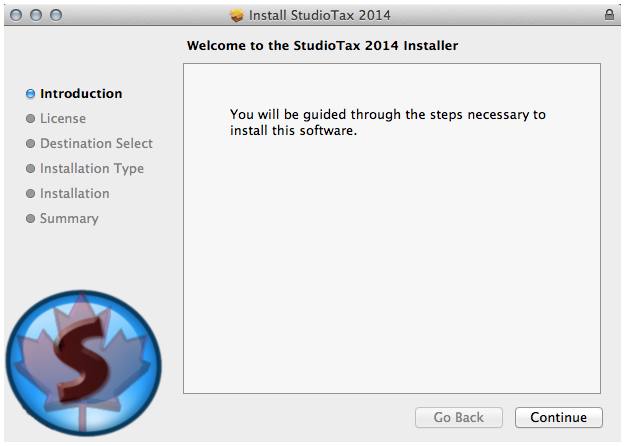Select the Introduction step label
Viewport: 625px width, 446px height.
pos(81,94)
